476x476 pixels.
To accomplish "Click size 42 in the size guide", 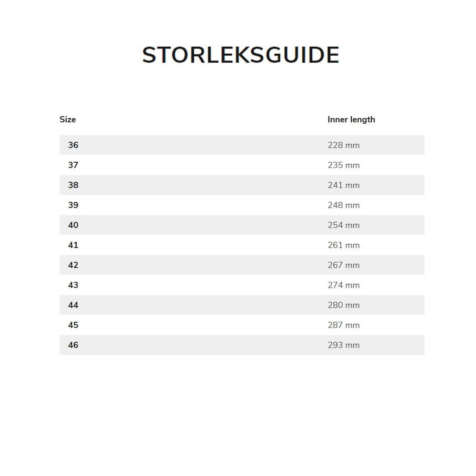I will coord(73,265).
